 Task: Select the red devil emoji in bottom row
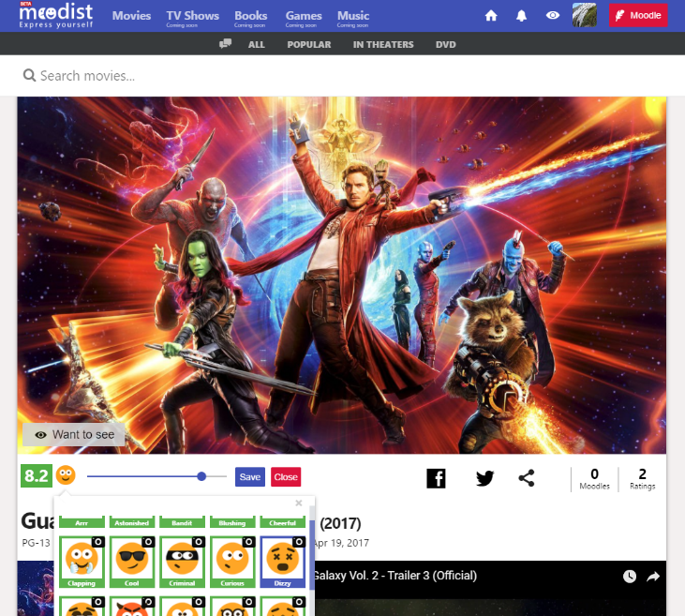coord(132,607)
